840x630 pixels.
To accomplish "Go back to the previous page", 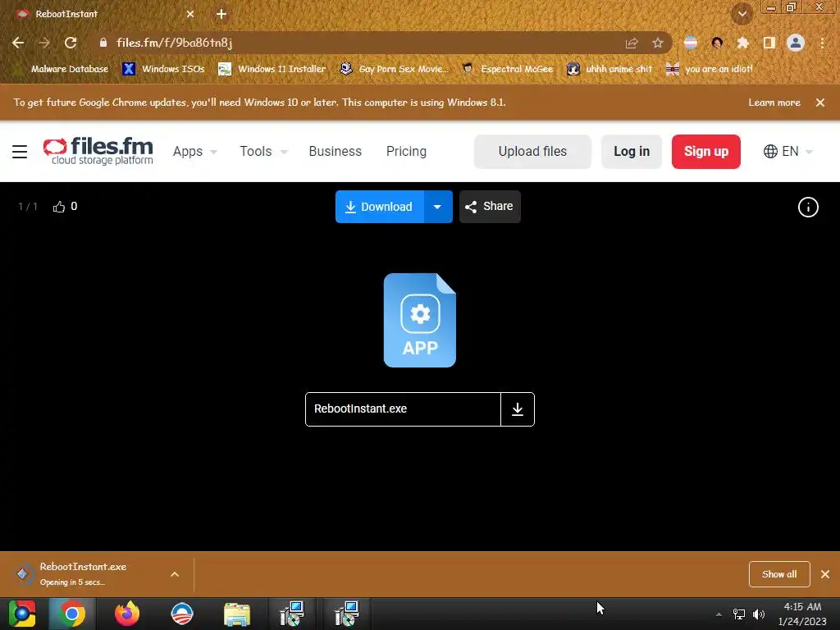I will coord(18,43).
